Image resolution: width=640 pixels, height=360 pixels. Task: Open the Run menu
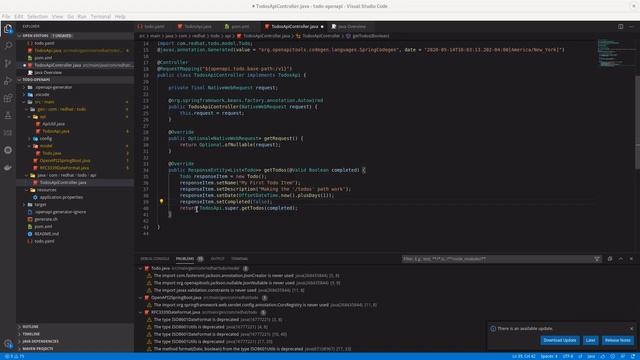pyautogui.click(x=82, y=17)
